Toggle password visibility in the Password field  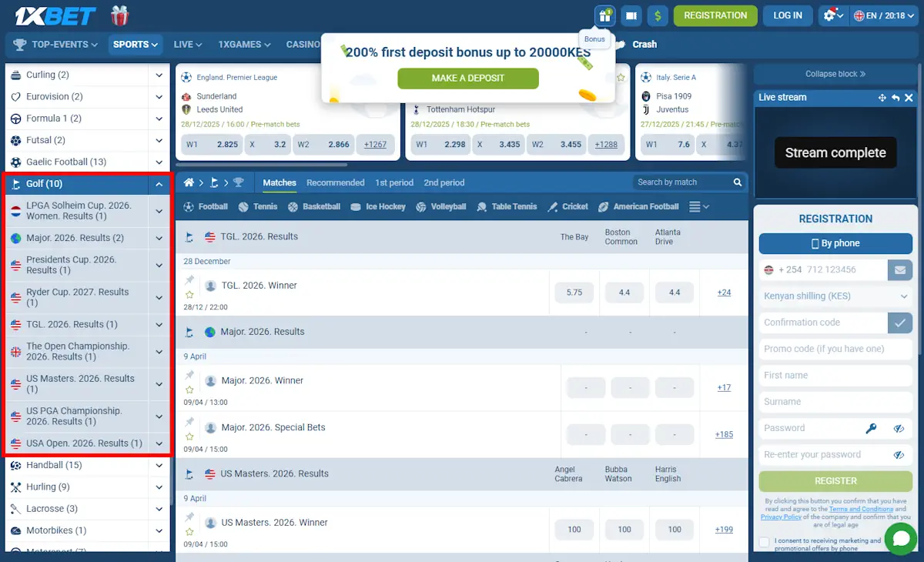[x=899, y=428]
